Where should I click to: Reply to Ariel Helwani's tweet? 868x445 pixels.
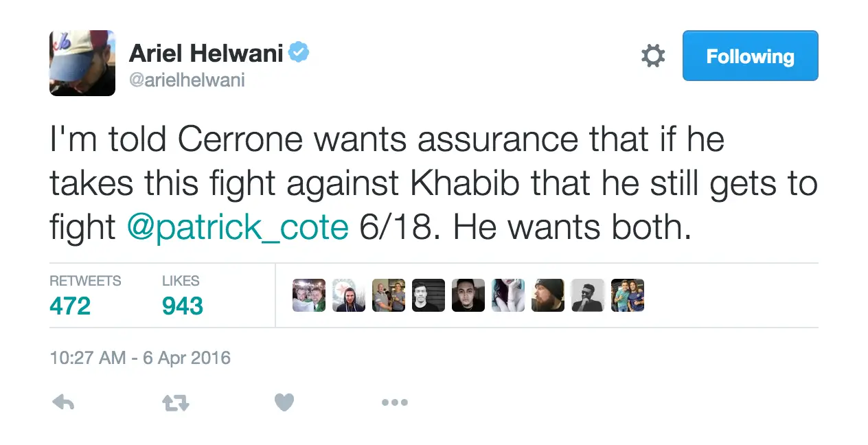63,402
